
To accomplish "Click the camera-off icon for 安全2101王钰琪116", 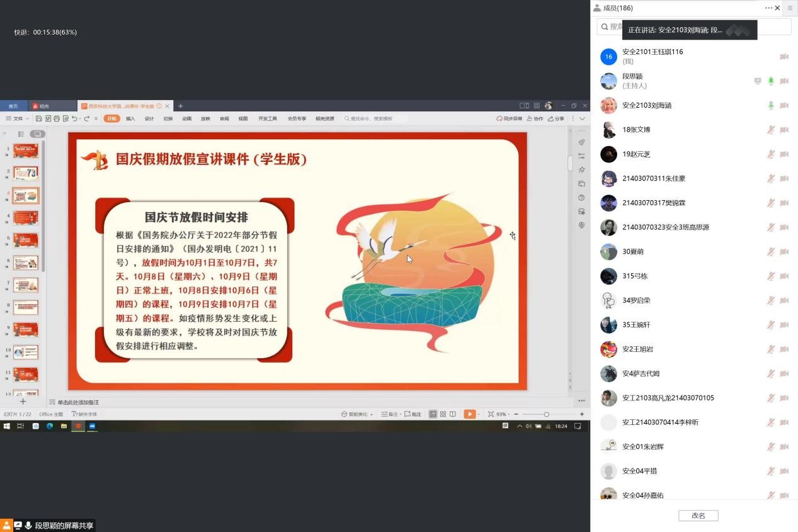I will 784,57.
